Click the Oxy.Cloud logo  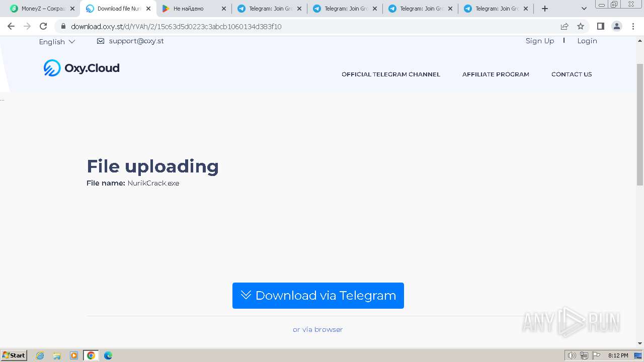tap(82, 68)
